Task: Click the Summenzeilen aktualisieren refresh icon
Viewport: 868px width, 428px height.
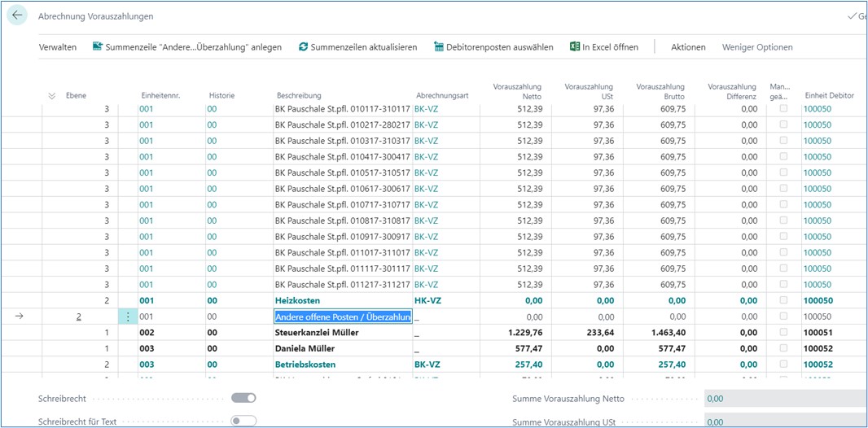Action: [x=304, y=47]
